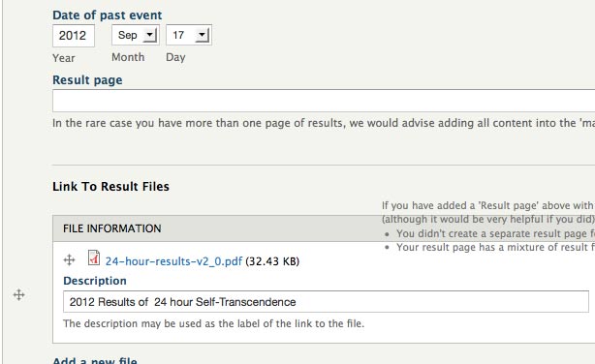The width and height of the screenshot is (595, 364).
Task: Click the Description field with 2012 Results text
Action: click(326, 302)
